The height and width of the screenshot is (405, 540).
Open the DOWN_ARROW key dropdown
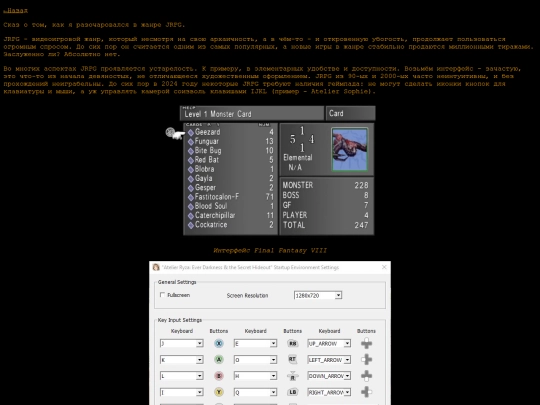(329, 376)
